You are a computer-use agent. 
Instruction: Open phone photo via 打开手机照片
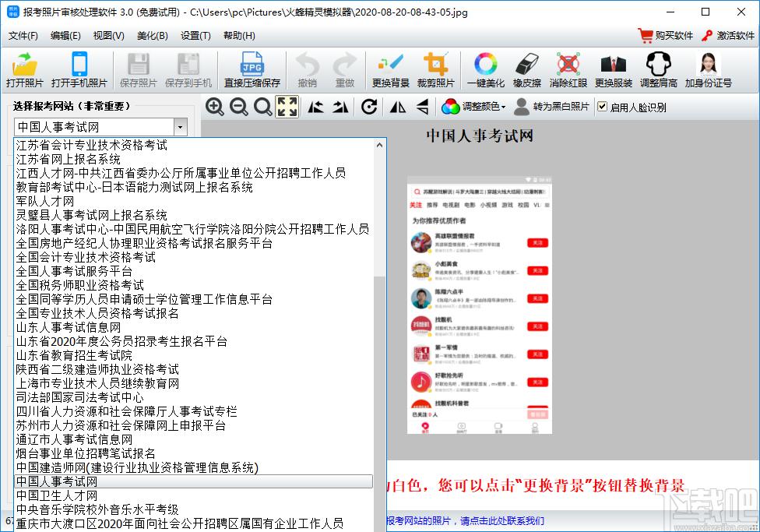[x=79, y=69]
